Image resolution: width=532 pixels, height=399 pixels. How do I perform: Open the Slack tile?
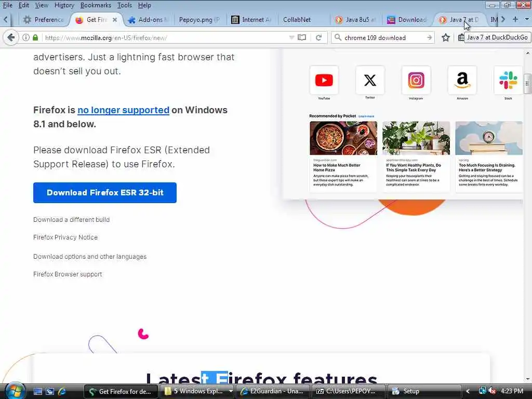point(508,80)
